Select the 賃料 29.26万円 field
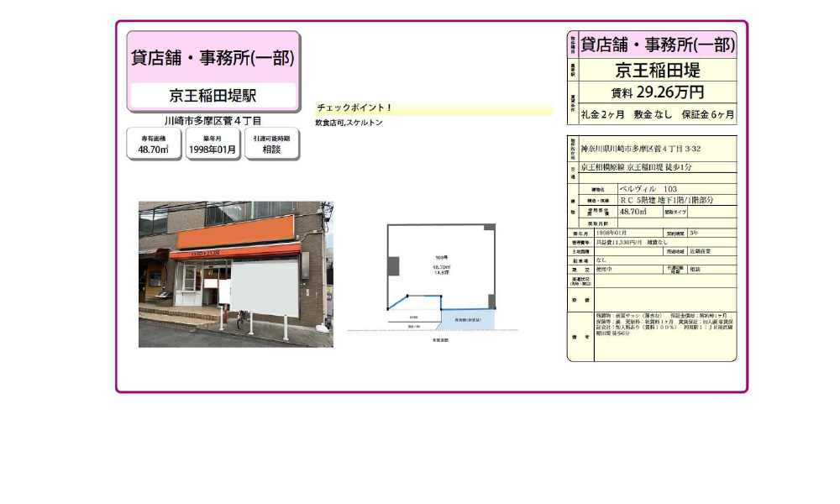 click(x=657, y=92)
